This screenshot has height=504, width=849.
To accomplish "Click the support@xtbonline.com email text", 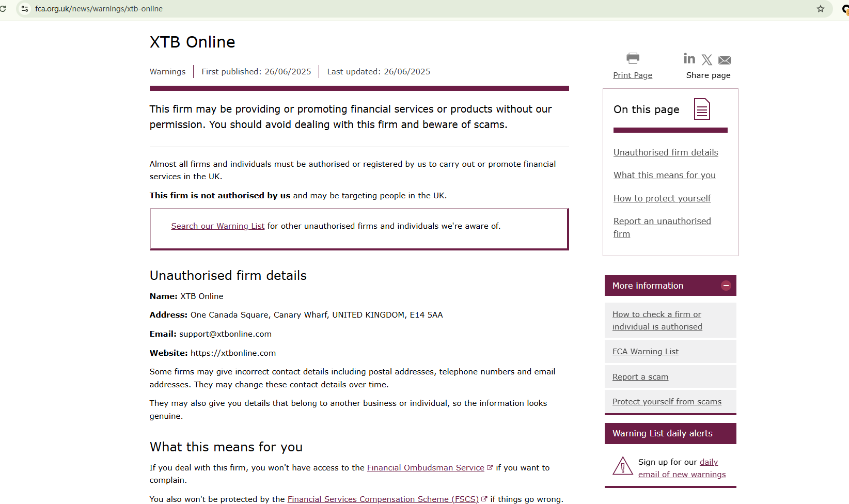I will [x=225, y=334].
